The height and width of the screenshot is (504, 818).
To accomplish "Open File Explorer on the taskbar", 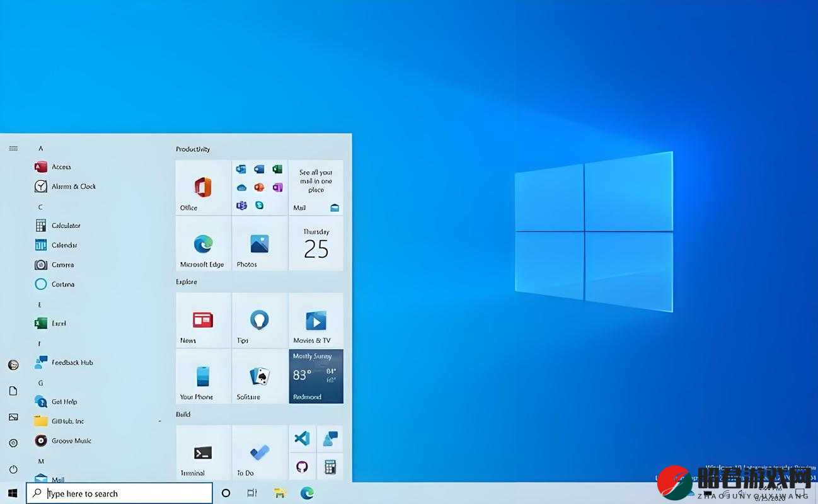I will pyautogui.click(x=280, y=493).
